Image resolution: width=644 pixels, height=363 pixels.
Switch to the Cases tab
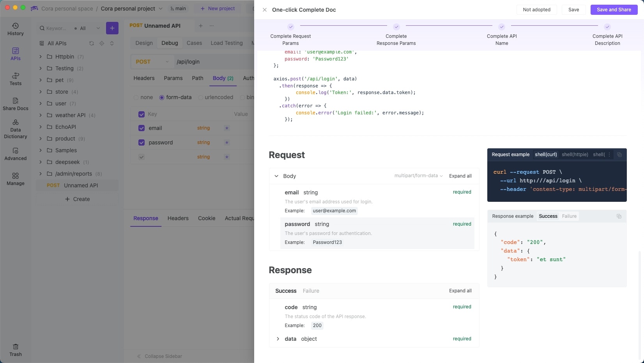point(194,43)
